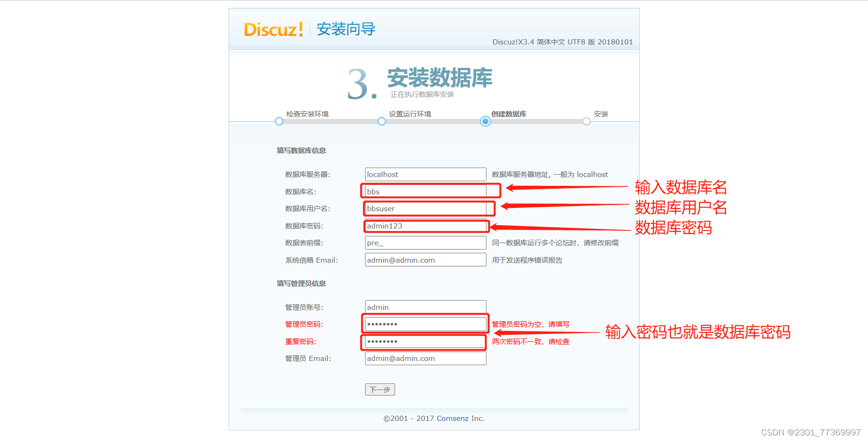Focus the 系统信箱 Email field

pos(426,260)
